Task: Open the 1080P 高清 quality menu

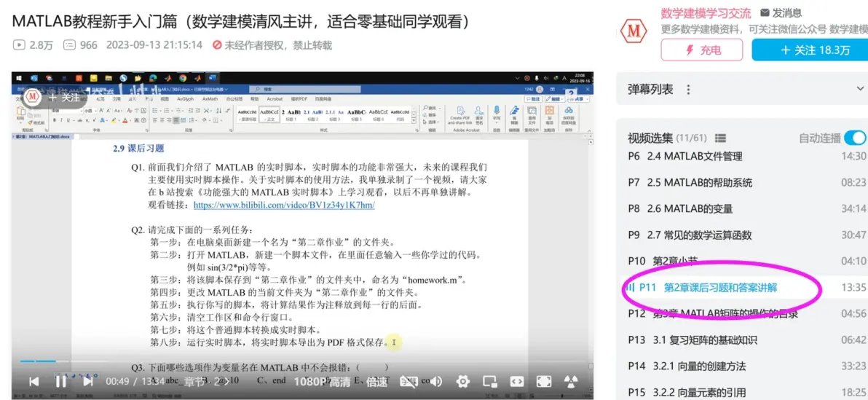Action: tap(322, 381)
